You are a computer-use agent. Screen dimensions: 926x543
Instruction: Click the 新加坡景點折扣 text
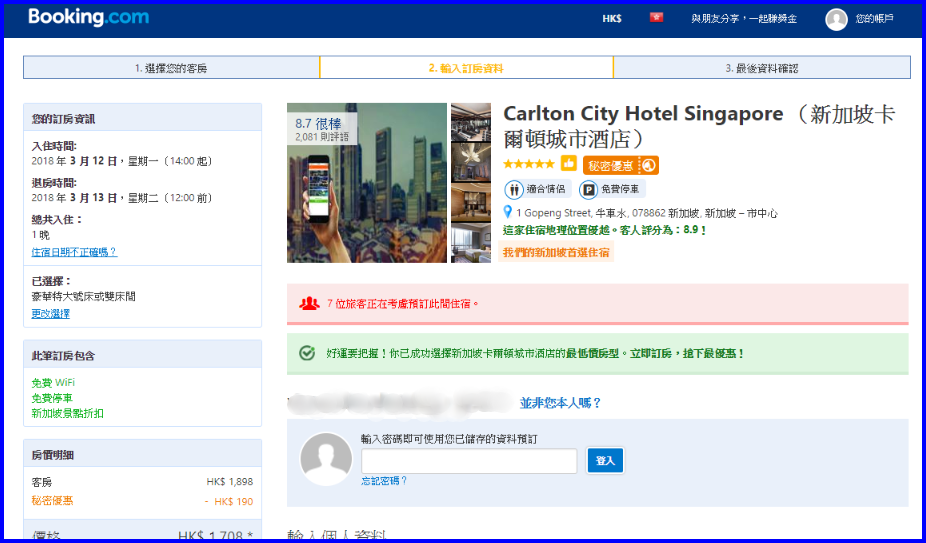67,414
